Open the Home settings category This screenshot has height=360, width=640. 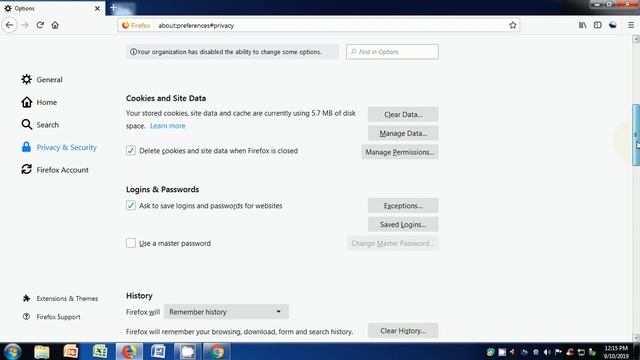tap(39, 102)
